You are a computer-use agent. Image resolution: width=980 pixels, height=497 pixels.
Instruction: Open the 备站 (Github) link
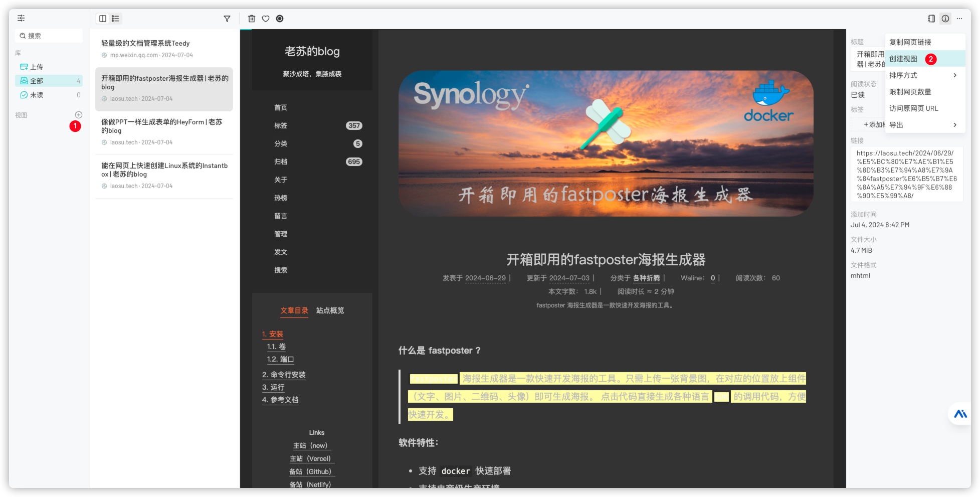(x=312, y=472)
